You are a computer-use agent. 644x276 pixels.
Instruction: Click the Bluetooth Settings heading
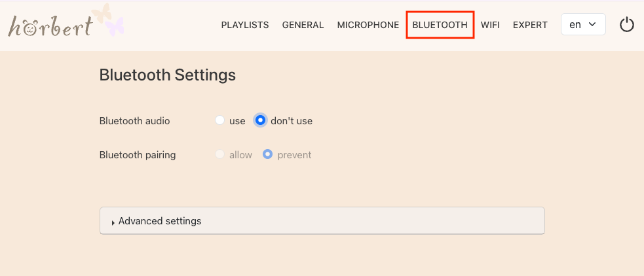(x=167, y=75)
